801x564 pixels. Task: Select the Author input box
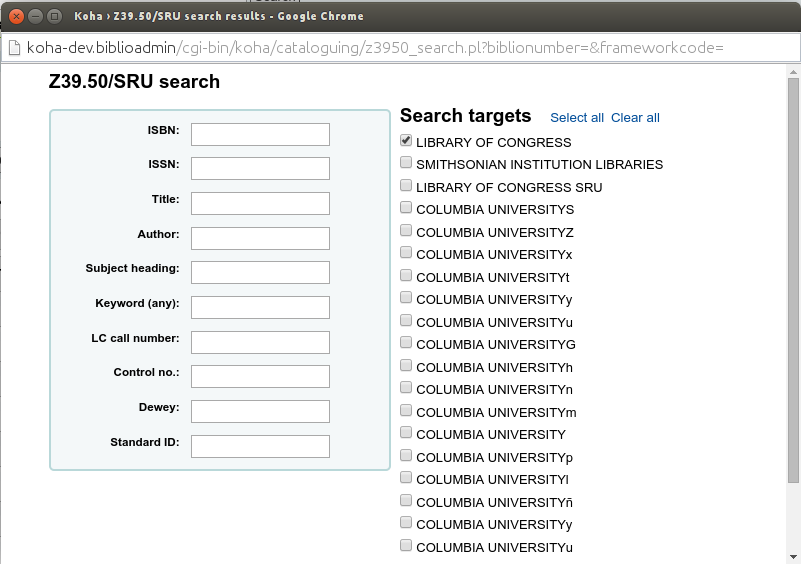pyautogui.click(x=260, y=238)
